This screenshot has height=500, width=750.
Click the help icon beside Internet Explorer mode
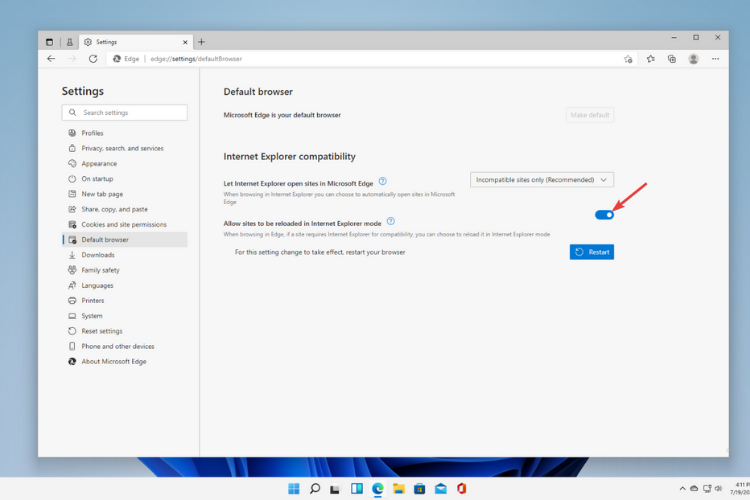(391, 221)
